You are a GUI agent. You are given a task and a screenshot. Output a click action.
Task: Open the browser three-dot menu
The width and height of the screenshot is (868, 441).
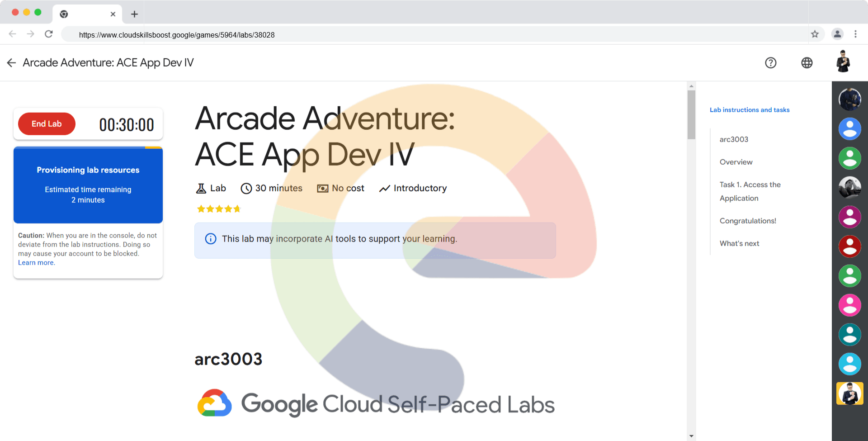(855, 34)
